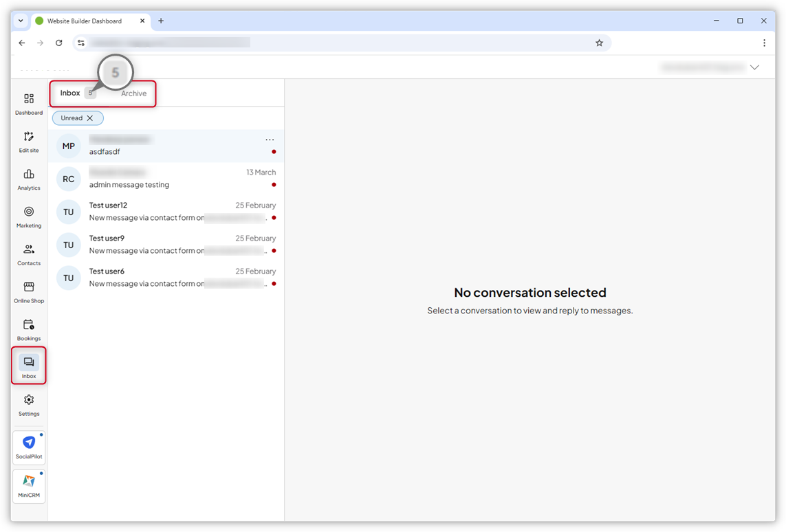Open the browser customization menu
This screenshot has width=786, height=532.
coord(764,42)
